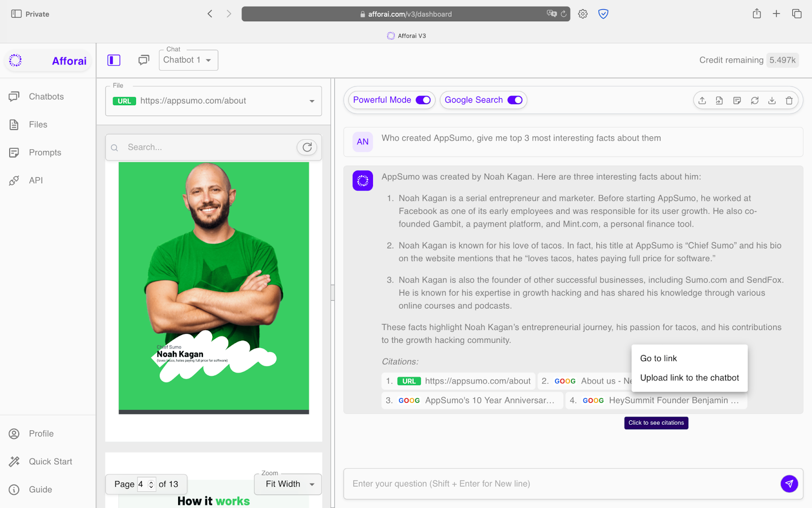This screenshot has width=812, height=508.
Task: Click the document Search field
Action: [208, 147]
